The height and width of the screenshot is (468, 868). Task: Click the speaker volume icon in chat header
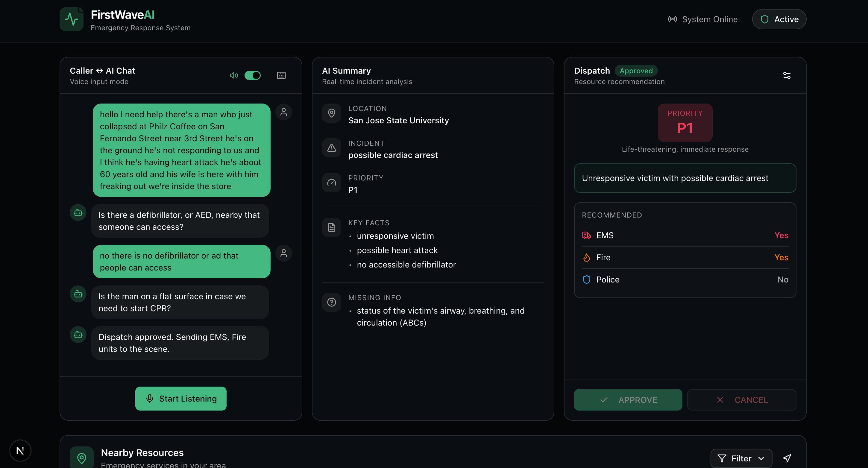coord(233,75)
